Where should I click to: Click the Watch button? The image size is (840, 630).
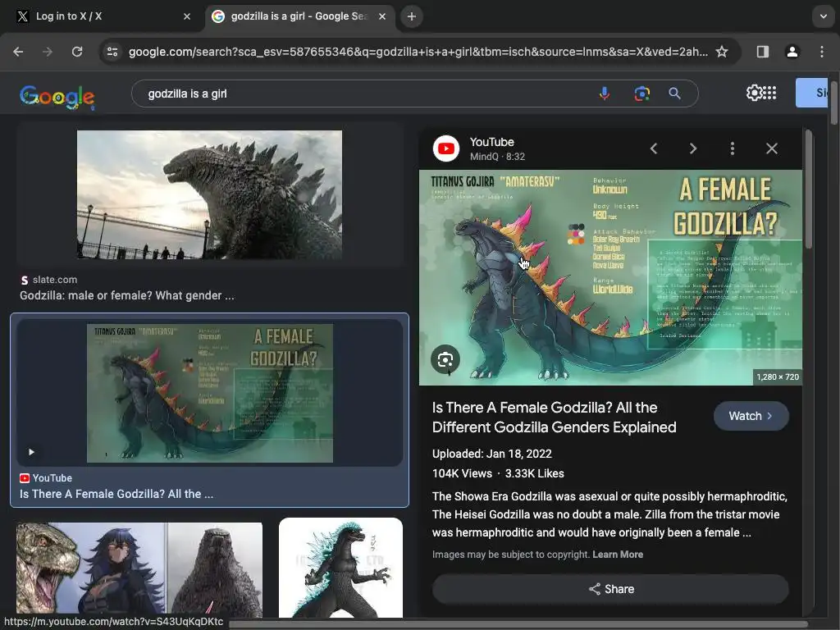pyautogui.click(x=751, y=416)
